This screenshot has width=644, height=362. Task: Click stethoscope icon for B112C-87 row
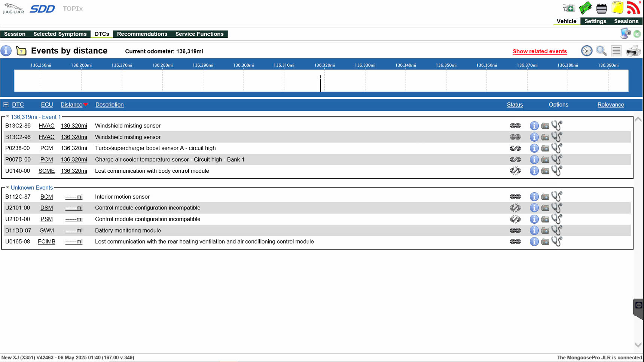[557, 196]
